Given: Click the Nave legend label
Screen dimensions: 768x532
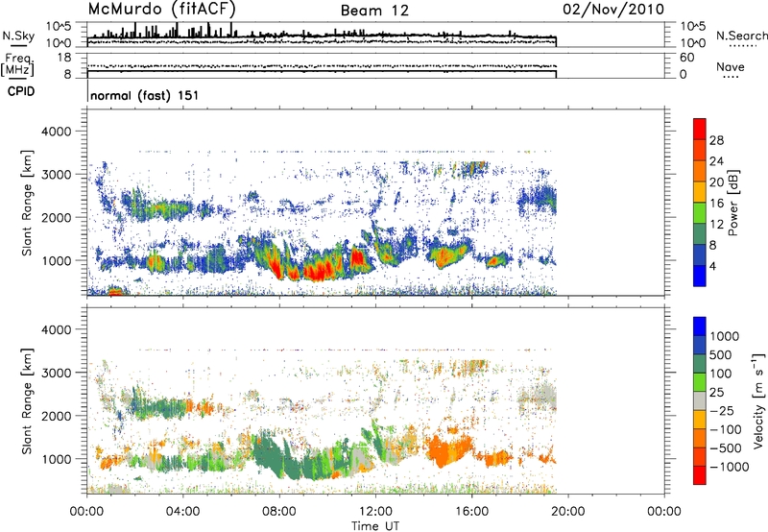Looking at the screenshot, I should click(731, 66).
